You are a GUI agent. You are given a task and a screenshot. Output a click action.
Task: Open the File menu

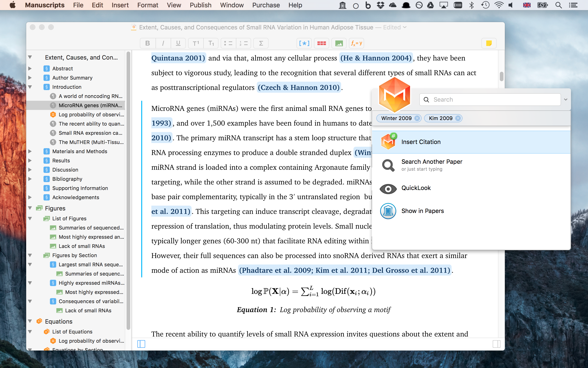(x=78, y=5)
